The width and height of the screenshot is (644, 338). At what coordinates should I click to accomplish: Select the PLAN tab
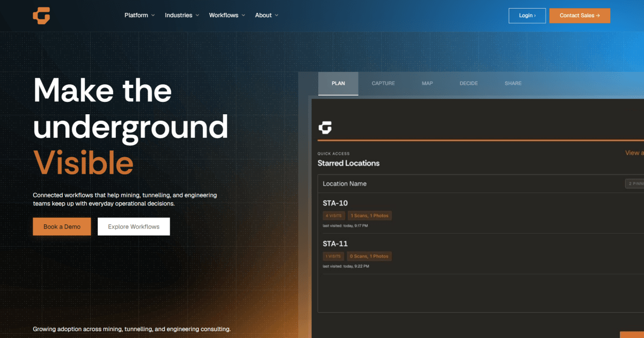pyautogui.click(x=338, y=84)
